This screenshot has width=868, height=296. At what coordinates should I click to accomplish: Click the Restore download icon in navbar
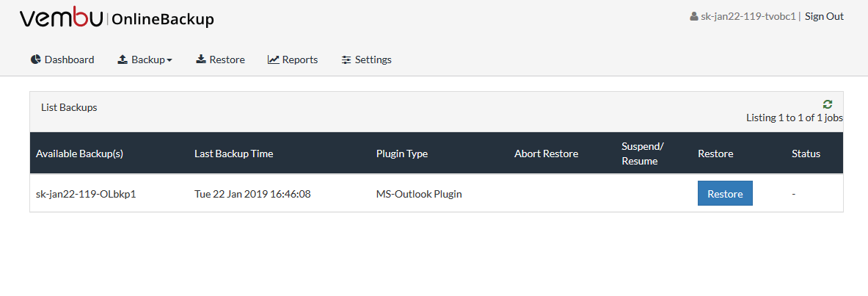point(201,59)
